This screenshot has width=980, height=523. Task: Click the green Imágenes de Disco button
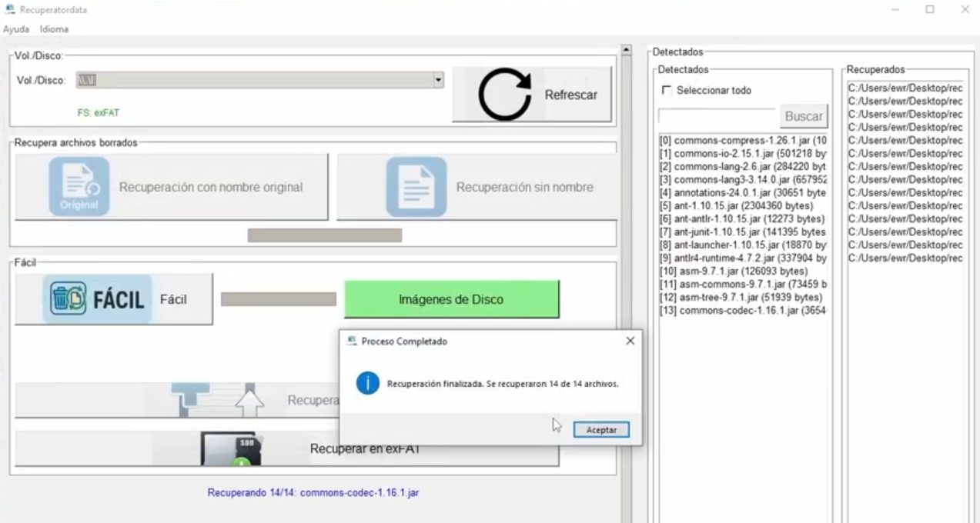click(x=451, y=299)
